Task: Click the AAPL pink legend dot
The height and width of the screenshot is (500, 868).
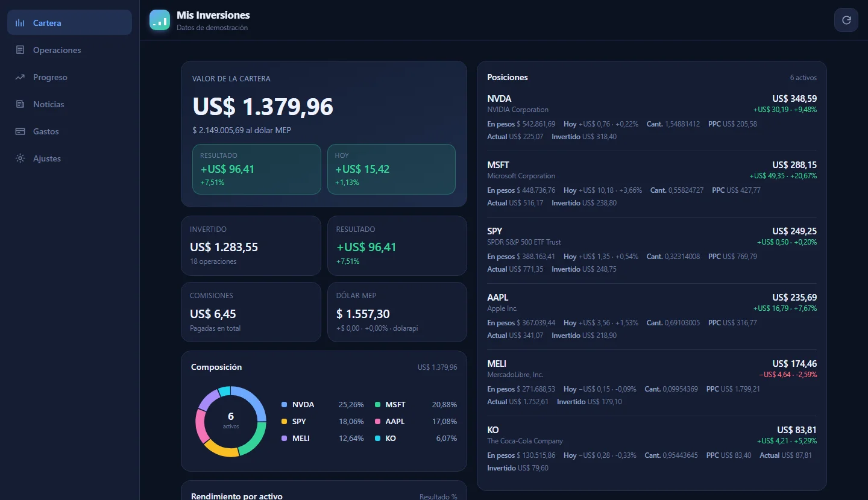Action: [x=378, y=422]
